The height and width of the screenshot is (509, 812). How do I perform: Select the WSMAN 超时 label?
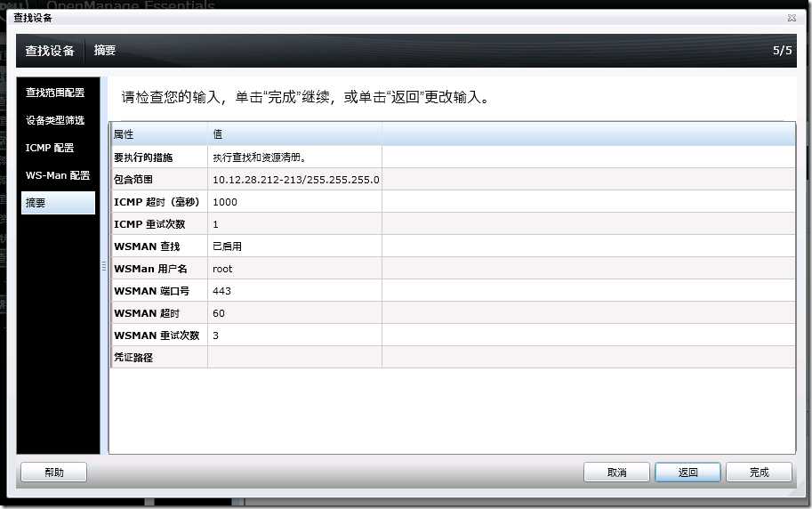[x=147, y=313]
